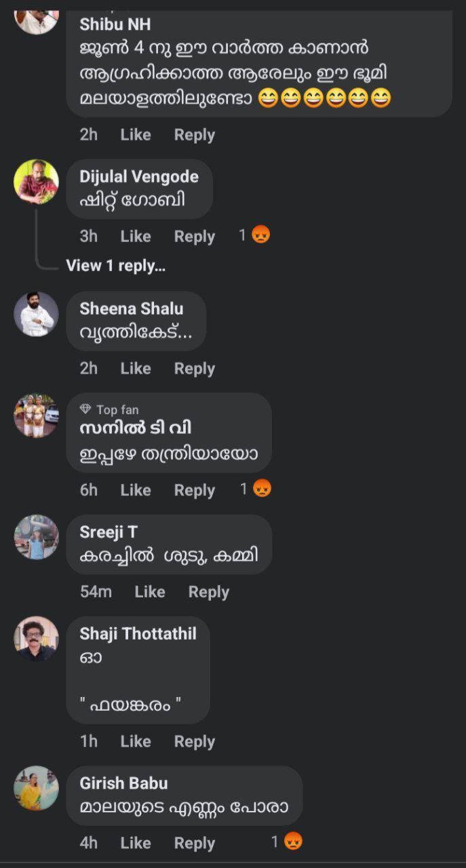466x868 pixels.
Task: Like Sheena Shalu's comment
Action: point(136,368)
